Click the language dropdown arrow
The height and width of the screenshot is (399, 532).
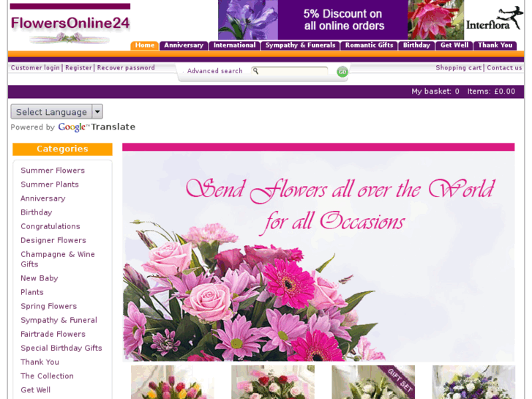point(97,112)
